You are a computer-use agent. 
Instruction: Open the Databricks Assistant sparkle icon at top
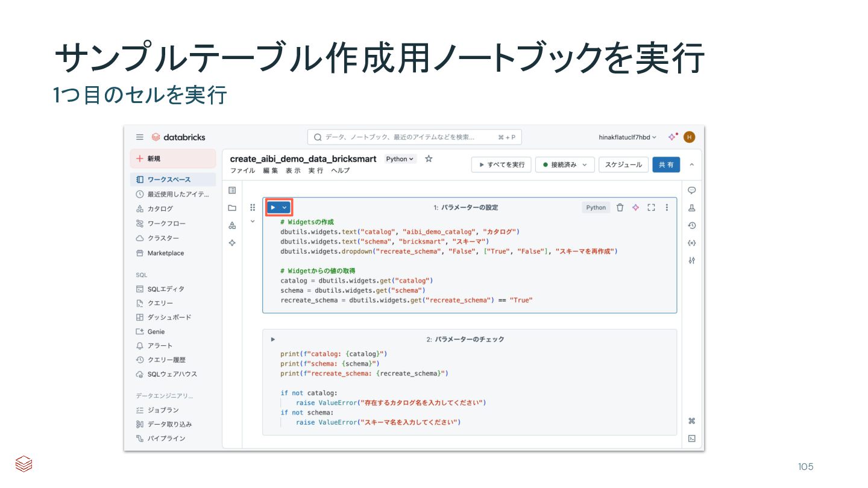pos(673,137)
